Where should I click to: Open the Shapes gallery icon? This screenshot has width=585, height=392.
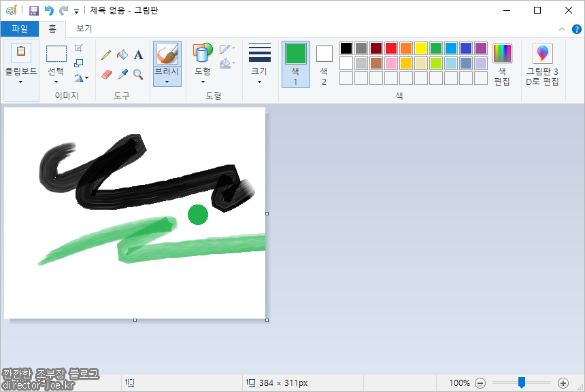(203, 52)
